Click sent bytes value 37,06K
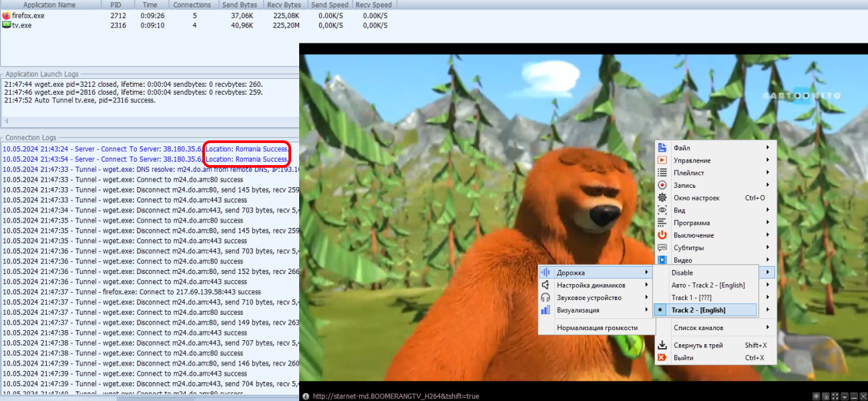 [242, 15]
